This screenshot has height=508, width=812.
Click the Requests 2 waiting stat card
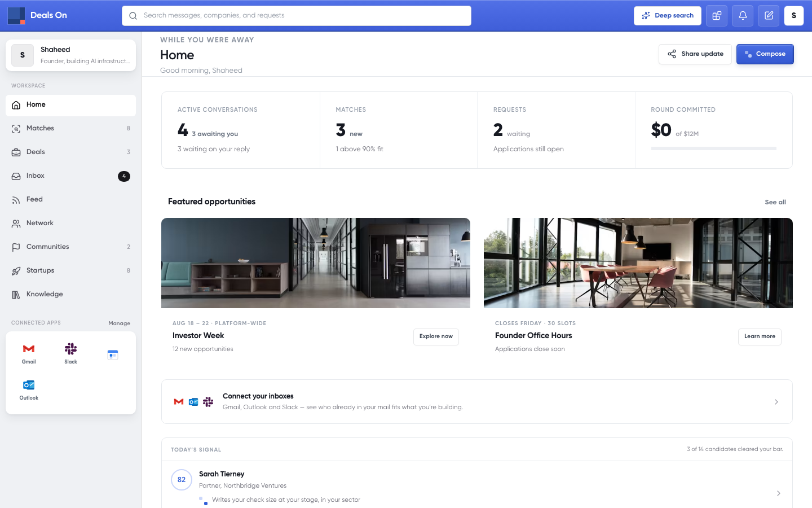(x=557, y=130)
